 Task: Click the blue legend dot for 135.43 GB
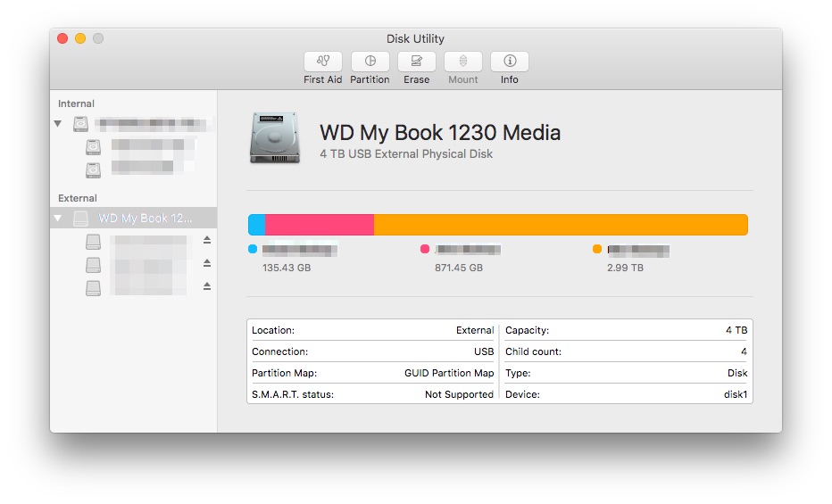pos(253,249)
